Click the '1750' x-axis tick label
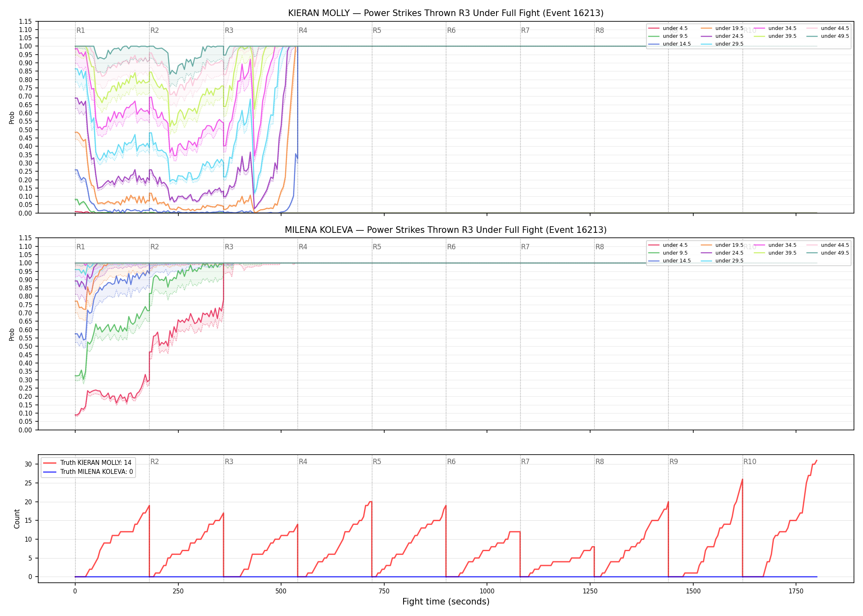The height and width of the screenshot is (616, 863). [x=796, y=591]
